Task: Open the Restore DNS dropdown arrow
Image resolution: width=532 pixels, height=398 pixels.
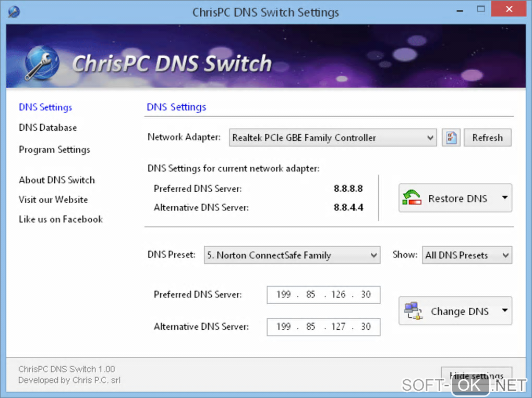Action: 505,197
